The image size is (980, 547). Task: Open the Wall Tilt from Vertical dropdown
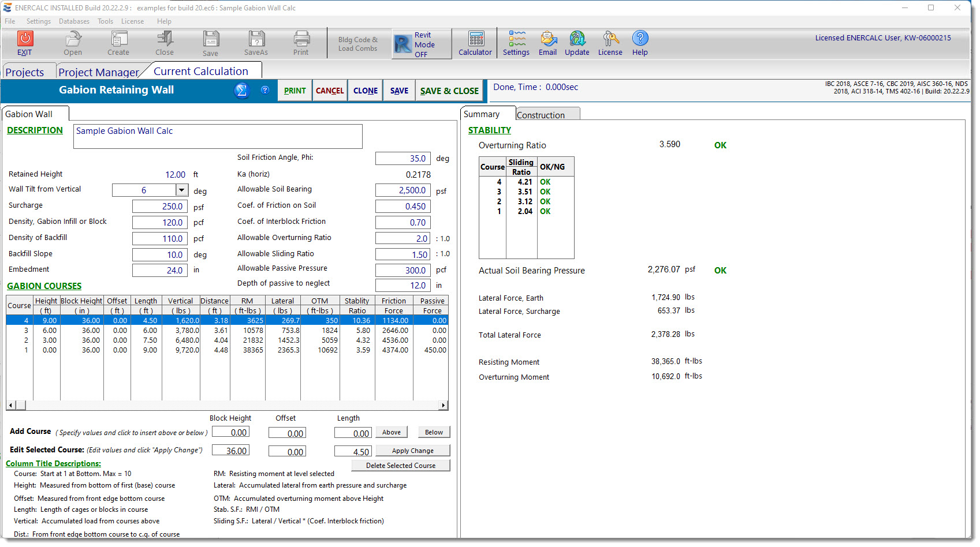point(182,189)
